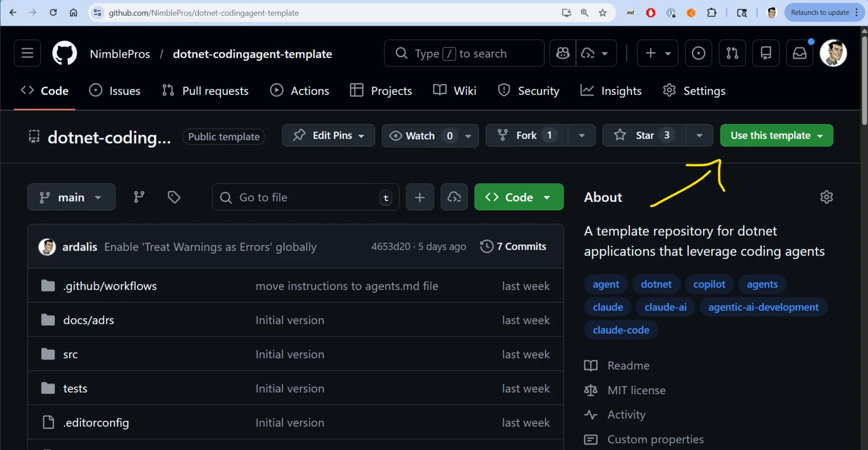Focus the Go to file search field
The height and width of the screenshot is (450, 868).
coord(305,197)
